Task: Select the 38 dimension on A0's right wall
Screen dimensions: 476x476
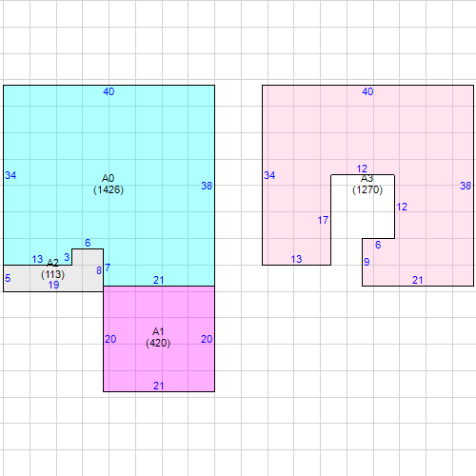Action: point(207,186)
